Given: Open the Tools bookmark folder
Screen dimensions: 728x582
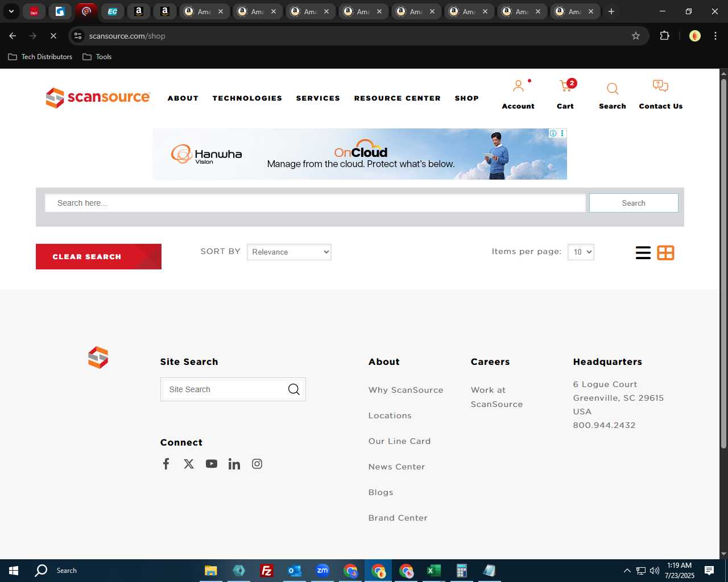Looking at the screenshot, I should 97,57.
